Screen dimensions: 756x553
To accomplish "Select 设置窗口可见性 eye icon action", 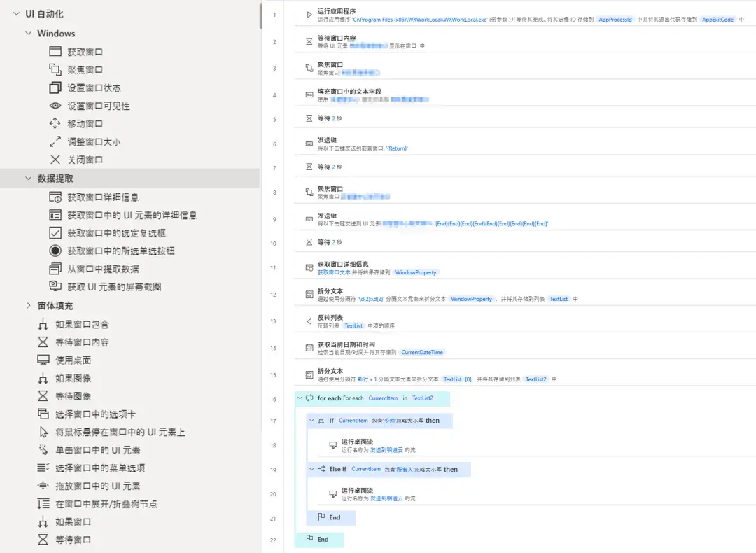I will pyautogui.click(x=55, y=106).
